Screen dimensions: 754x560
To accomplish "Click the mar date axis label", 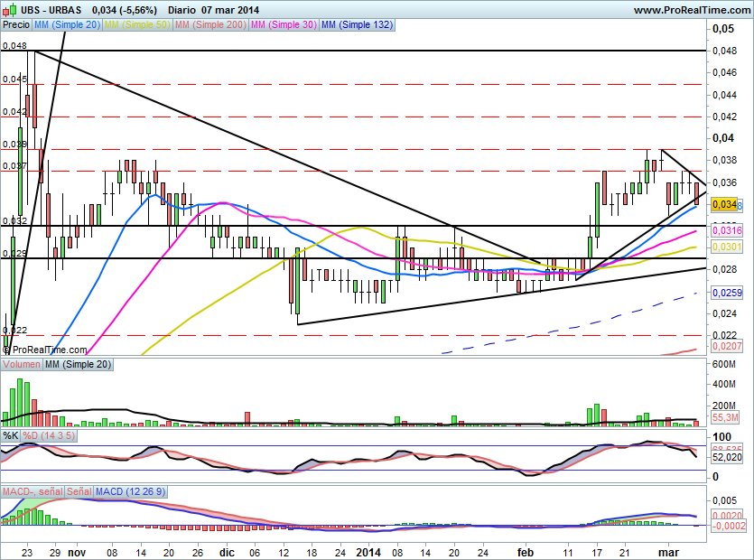I will (x=668, y=552).
